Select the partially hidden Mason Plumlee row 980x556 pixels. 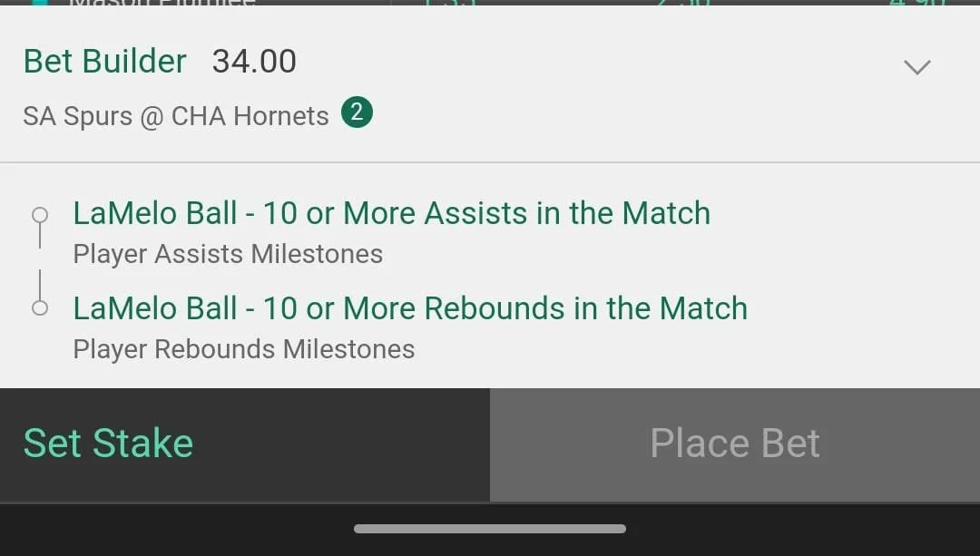[x=490, y=3]
